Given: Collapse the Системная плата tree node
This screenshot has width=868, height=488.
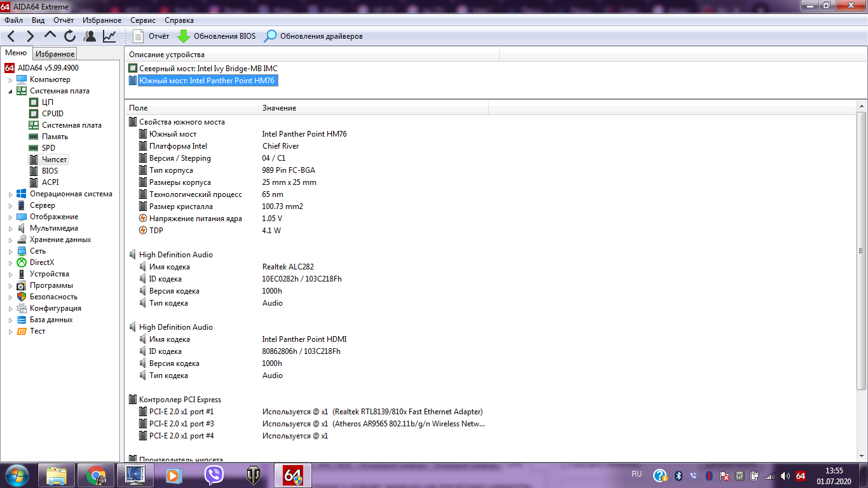Looking at the screenshot, I should 10,91.
